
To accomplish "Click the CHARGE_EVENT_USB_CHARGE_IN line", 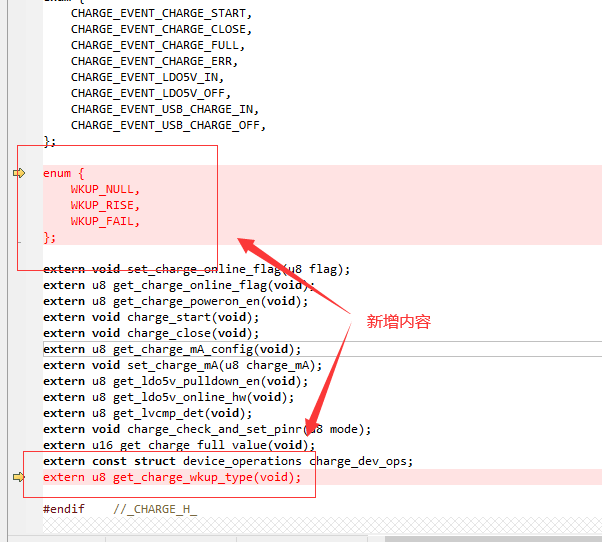I will [x=165, y=109].
